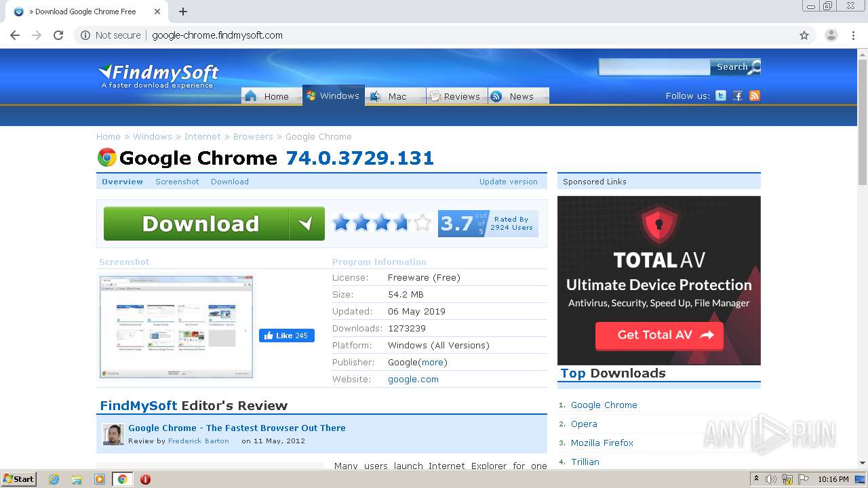Click the Update version link

(x=508, y=182)
